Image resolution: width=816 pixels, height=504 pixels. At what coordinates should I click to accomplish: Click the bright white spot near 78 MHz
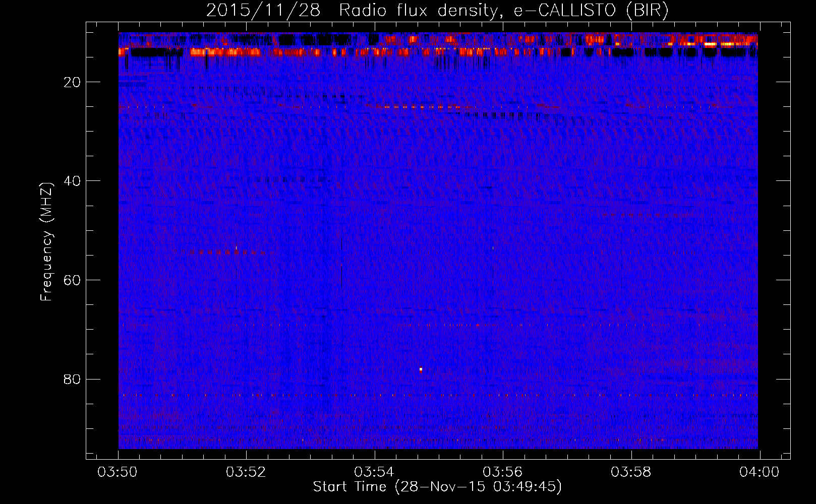[x=421, y=369]
